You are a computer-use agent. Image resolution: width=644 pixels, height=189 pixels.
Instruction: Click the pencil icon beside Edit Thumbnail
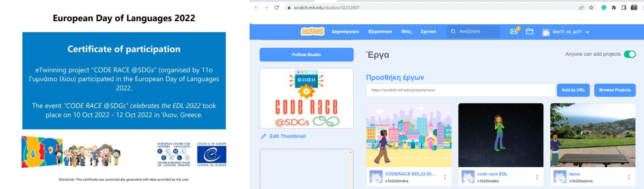[263, 137]
